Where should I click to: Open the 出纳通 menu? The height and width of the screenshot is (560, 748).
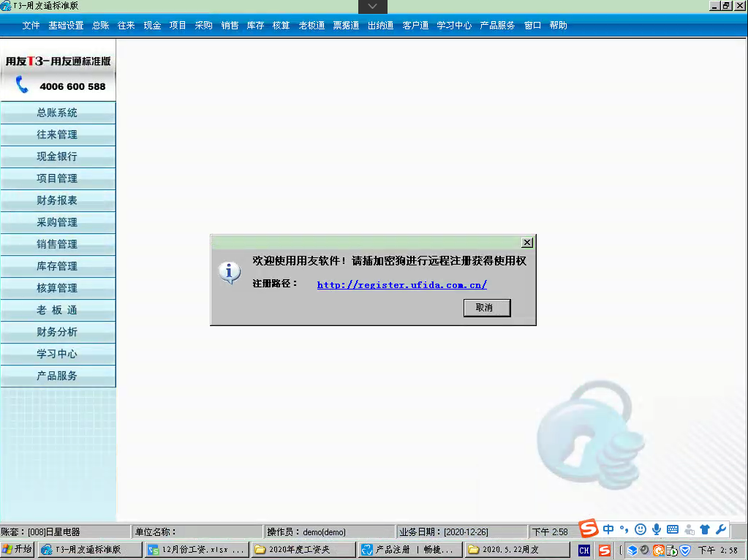[380, 26]
